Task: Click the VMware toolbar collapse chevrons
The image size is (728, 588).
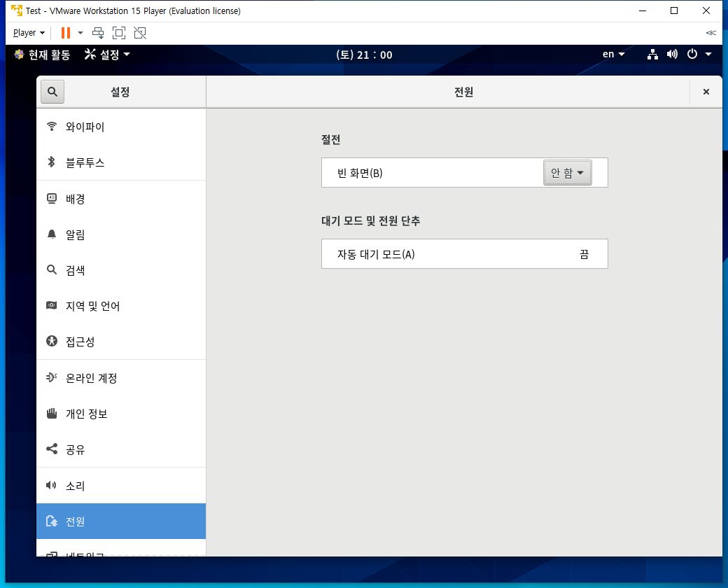Action: 710,33
